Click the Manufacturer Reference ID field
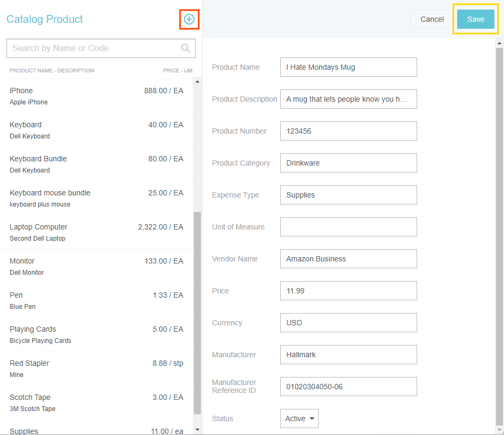 (348, 387)
